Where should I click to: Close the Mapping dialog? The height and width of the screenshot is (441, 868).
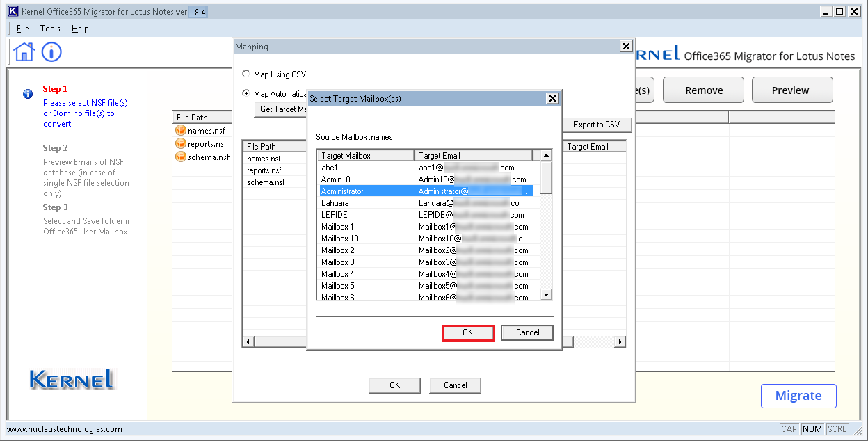point(625,46)
